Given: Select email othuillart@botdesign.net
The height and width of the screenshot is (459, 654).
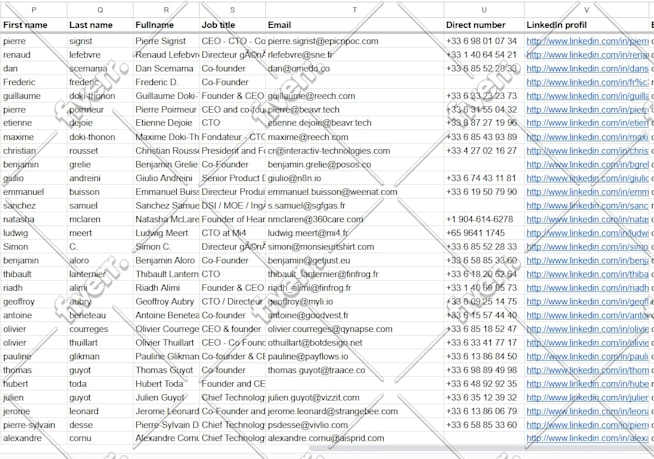Looking at the screenshot, I should (315, 343).
